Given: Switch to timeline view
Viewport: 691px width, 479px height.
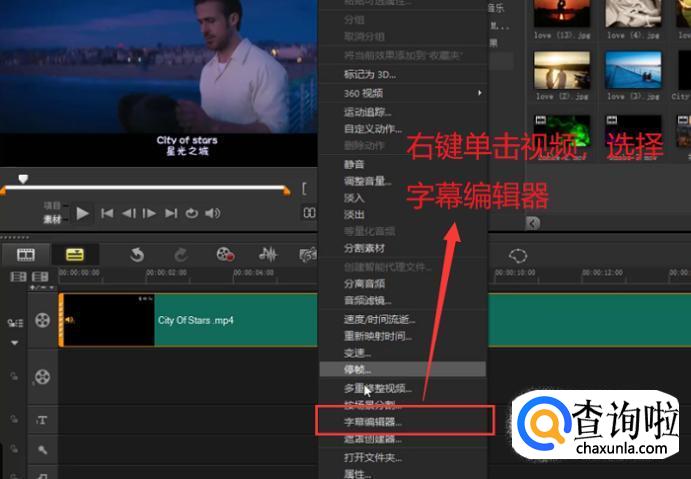Looking at the screenshot, I should 75,255.
